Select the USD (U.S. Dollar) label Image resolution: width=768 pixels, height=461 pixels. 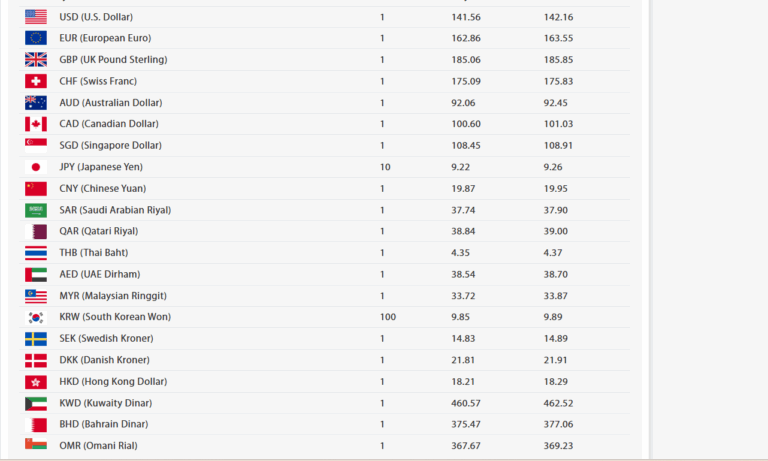(96, 17)
